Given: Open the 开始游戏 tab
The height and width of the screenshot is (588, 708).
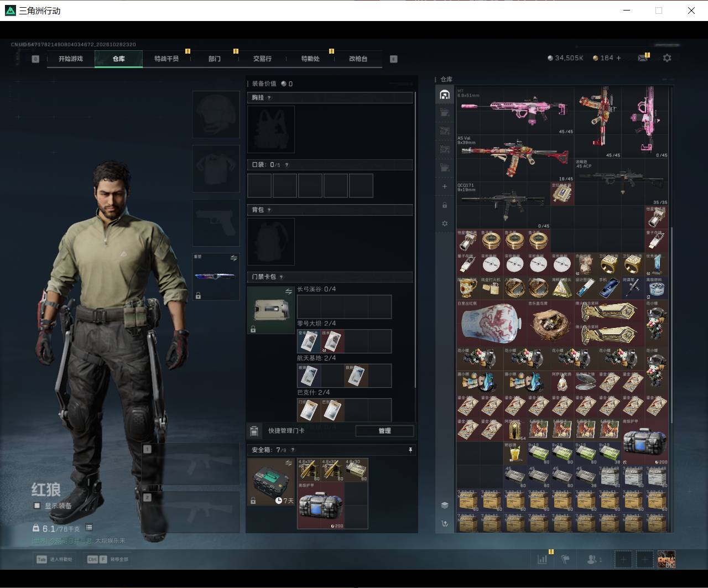Looking at the screenshot, I should point(71,59).
